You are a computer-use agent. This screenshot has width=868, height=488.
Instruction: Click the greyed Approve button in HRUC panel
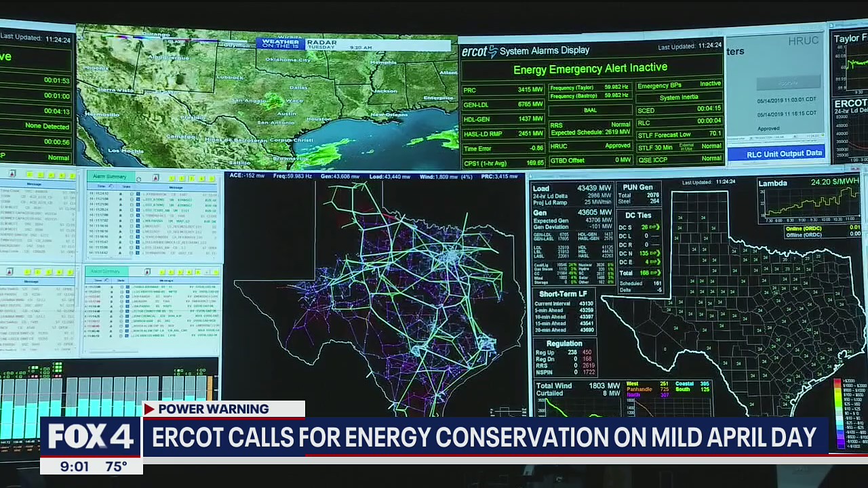point(789,83)
